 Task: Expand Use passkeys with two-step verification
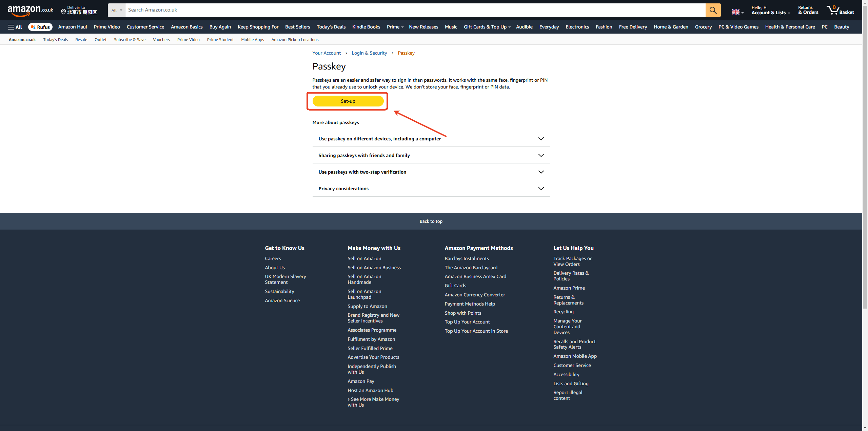[431, 172]
